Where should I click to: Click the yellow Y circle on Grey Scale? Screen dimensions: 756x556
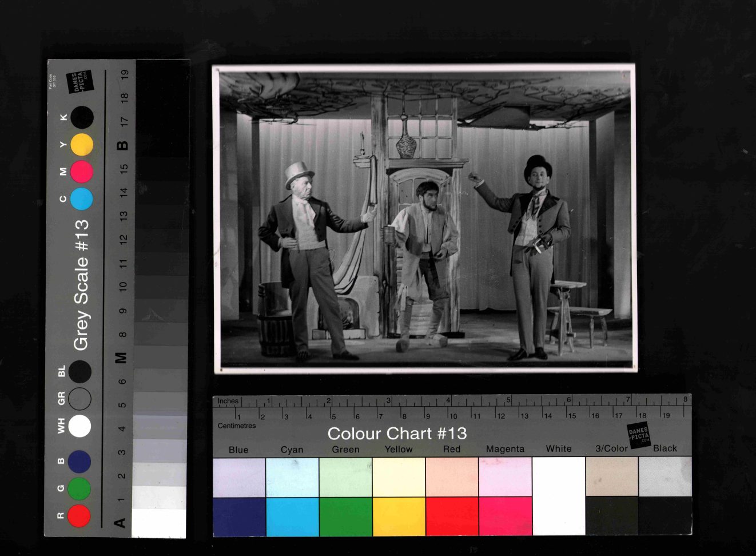tap(82, 145)
